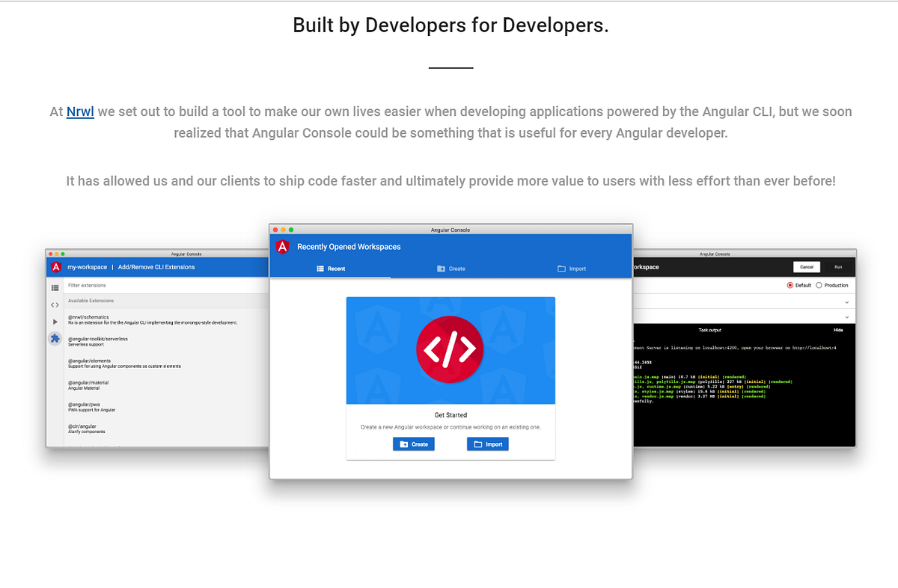Maximize the center Angular Console window
Image resolution: width=898 pixels, height=588 pixels.
[291, 230]
